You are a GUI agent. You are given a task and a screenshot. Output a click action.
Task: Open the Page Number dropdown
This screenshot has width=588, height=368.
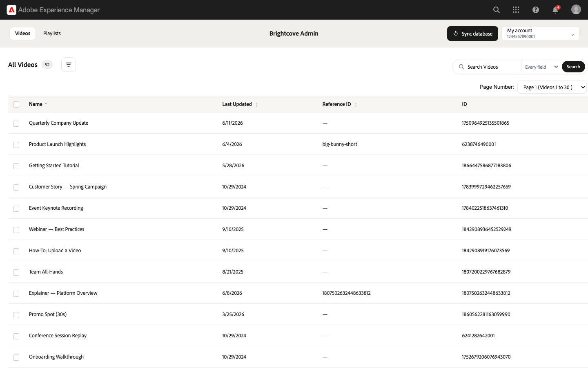pos(552,87)
